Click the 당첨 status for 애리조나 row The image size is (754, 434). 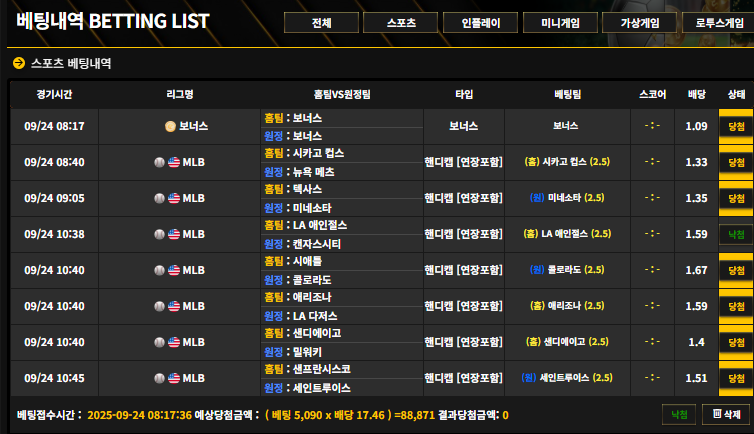(736, 307)
